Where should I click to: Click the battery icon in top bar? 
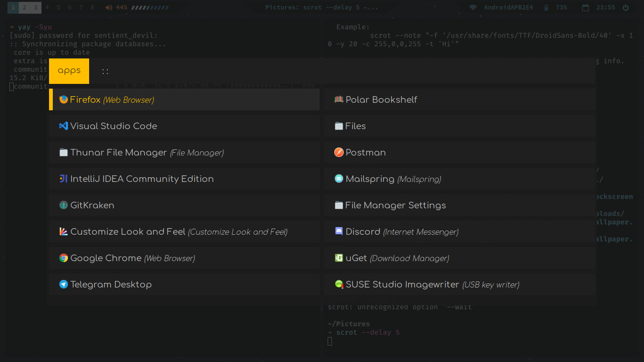click(546, 8)
